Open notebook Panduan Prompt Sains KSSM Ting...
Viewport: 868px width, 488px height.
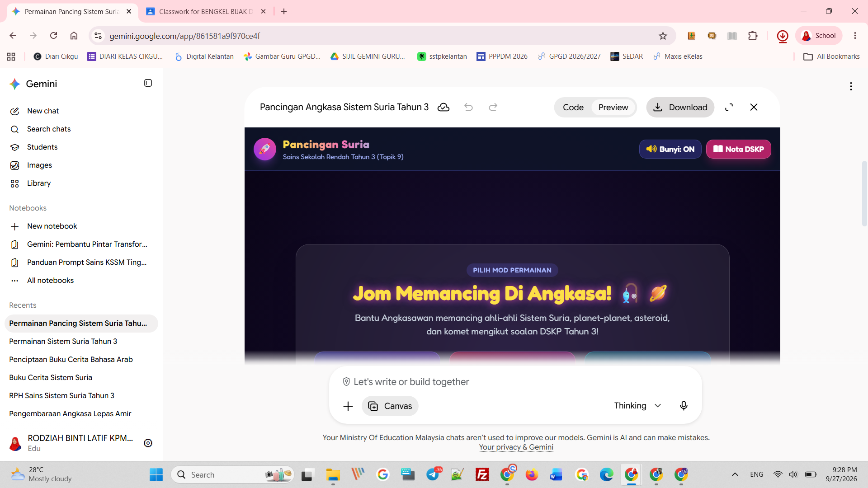81,263
